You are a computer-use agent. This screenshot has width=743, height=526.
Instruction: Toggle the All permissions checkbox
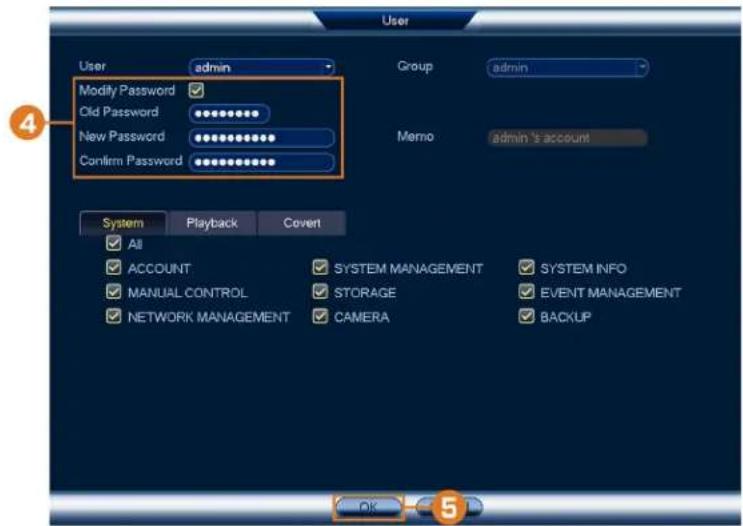click(x=114, y=243)
